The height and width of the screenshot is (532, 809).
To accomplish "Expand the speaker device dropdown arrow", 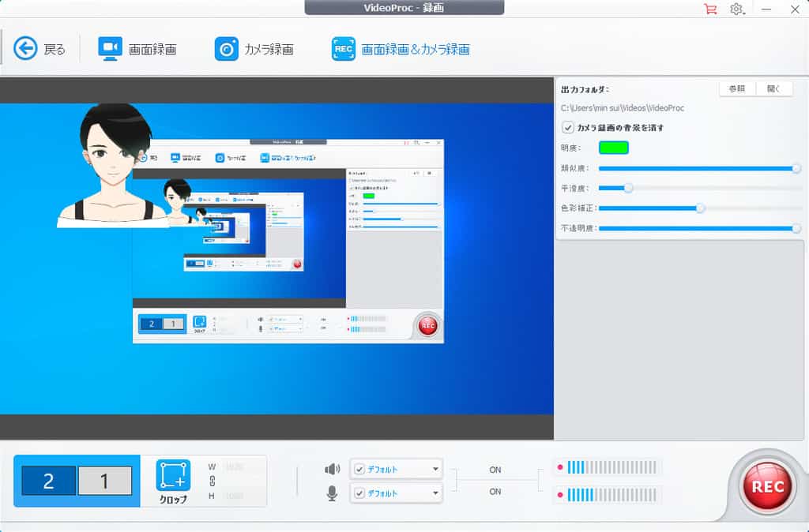I will pyautogui.click(x=435, y=469).
